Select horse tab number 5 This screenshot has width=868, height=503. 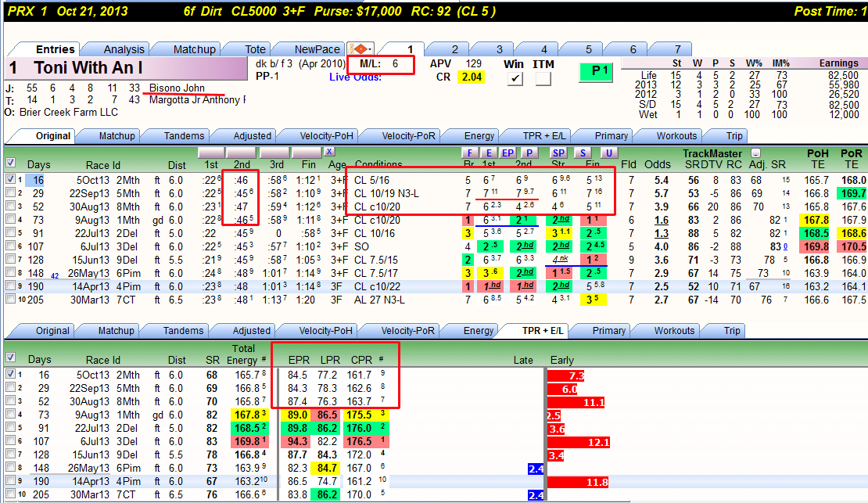(x=589, y=49)
